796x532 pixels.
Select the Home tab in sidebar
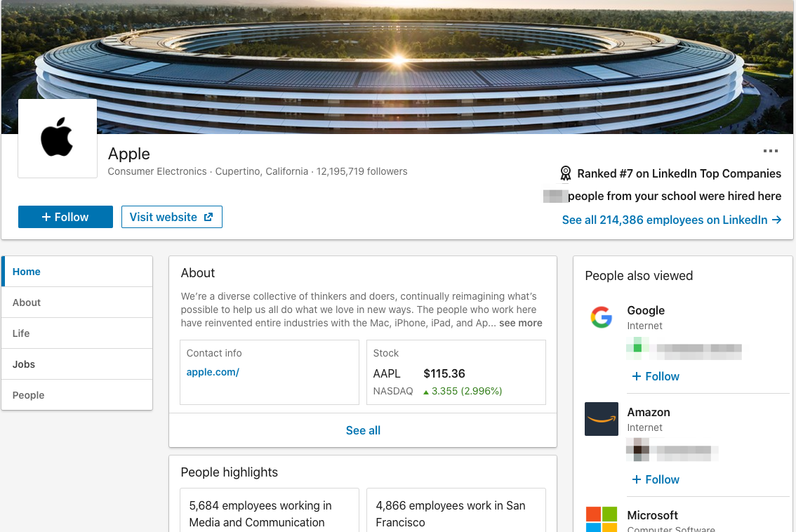(77, 272)
